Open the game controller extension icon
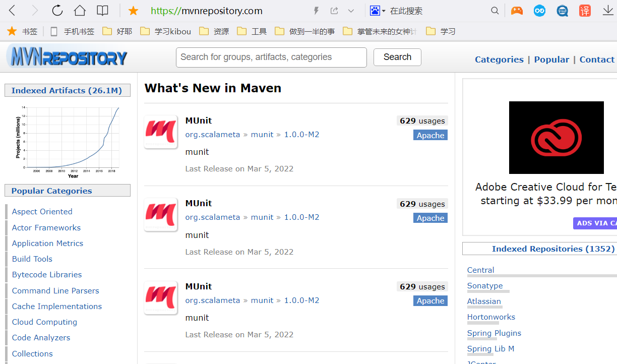617x364 pixels. 517,11
